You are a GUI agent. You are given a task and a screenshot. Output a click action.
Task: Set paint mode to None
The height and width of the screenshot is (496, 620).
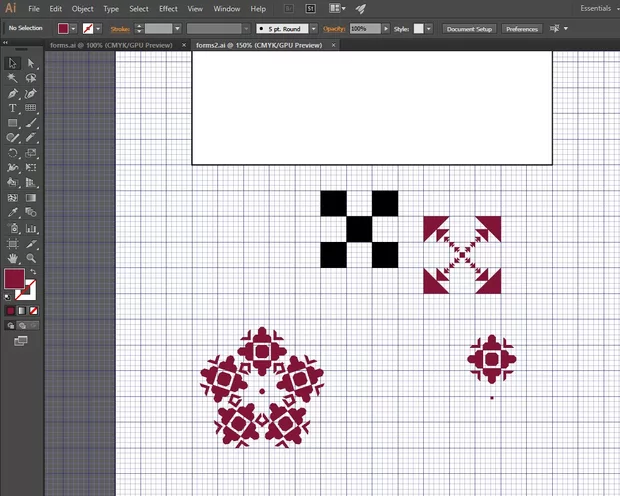click(x=33, y=311)
